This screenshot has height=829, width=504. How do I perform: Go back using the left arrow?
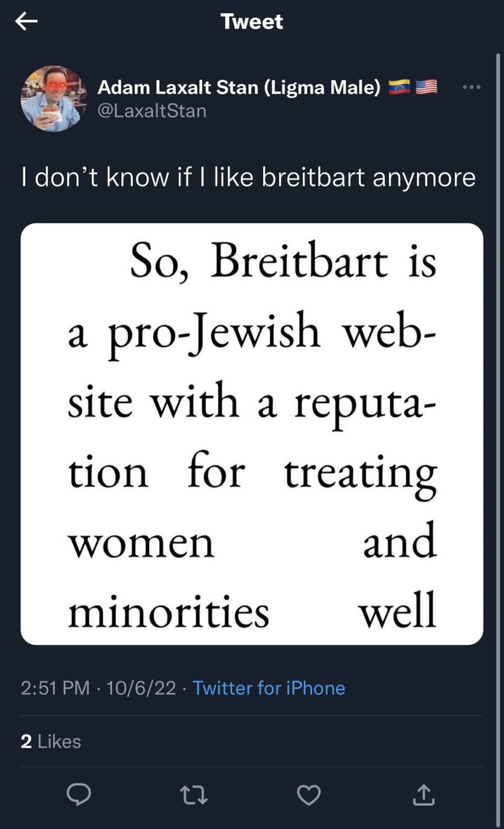[26, 22]
